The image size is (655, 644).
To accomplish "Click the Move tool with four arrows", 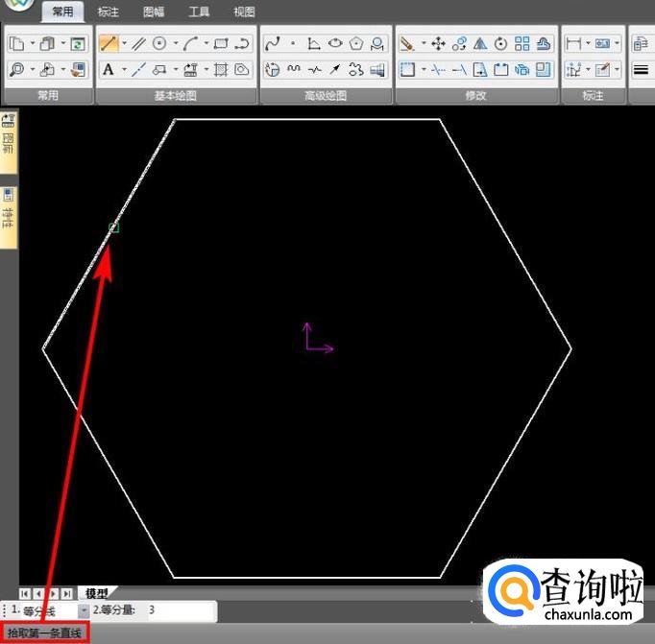I will pyautogui.click(x=439, y=43).
